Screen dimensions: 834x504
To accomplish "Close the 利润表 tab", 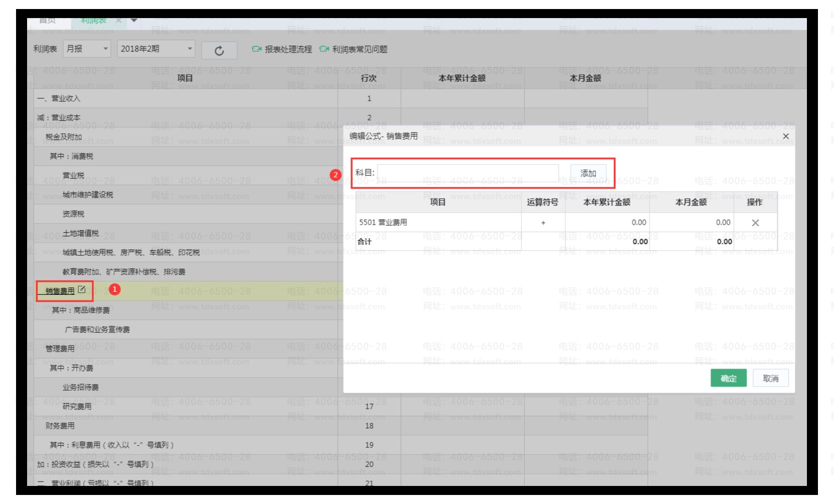I will click(x=118, y=21).
